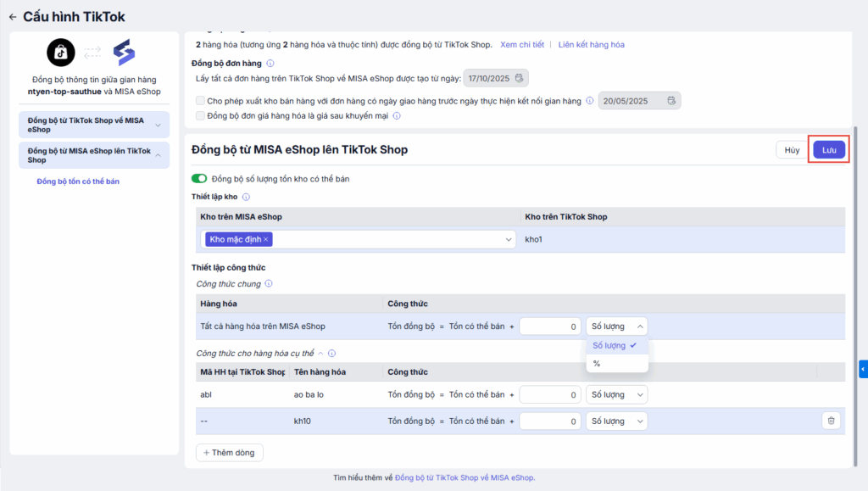The width and height of the screenshot is (868, 491).
Task: Choose the % option in the open dropdown list
Action: point(597,364)
